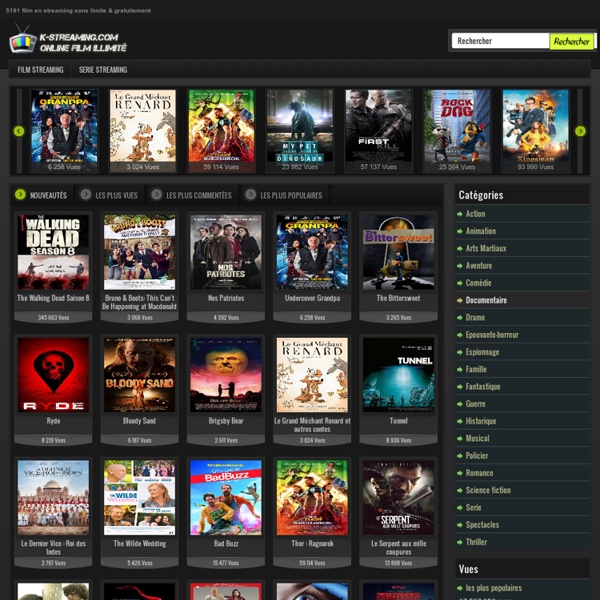
Task: Click Le Dernier Vice-Roi des Indes title
Action: (53, 548)
